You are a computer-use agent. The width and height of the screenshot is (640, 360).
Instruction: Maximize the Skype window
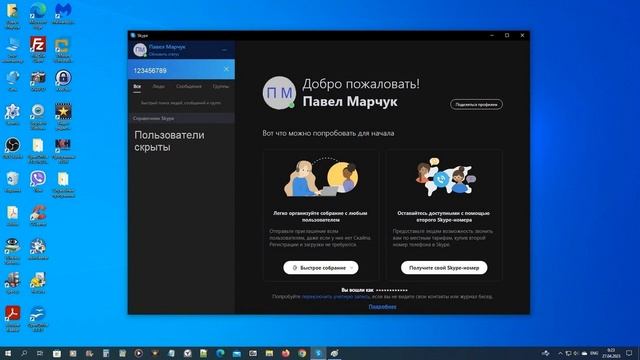pyautogui.click(x=507, y=36)
